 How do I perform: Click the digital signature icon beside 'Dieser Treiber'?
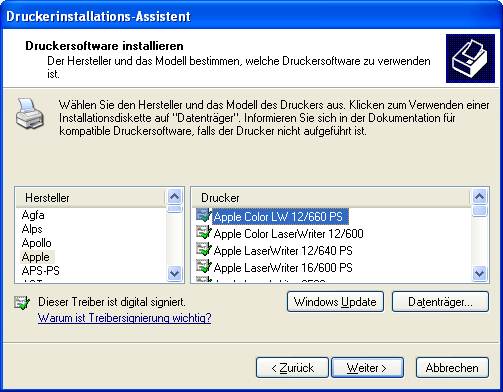tap(22, 302)
